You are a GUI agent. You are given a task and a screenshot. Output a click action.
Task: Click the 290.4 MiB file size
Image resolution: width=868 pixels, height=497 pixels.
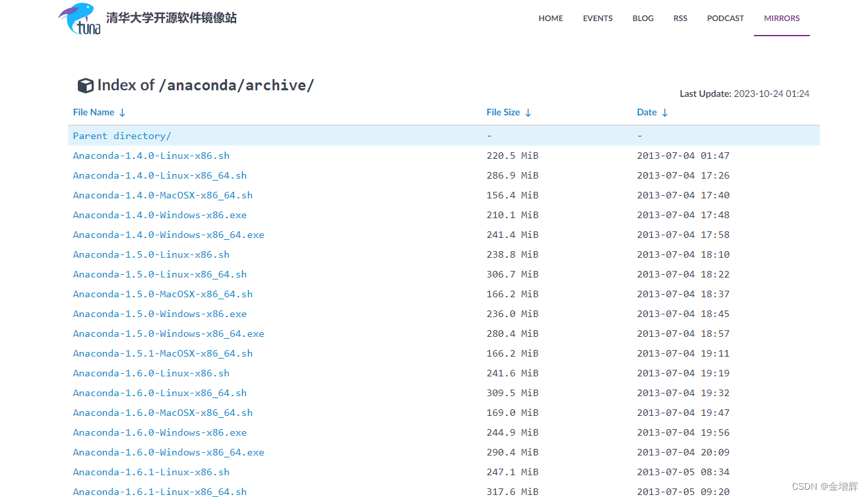pos(512,452)
